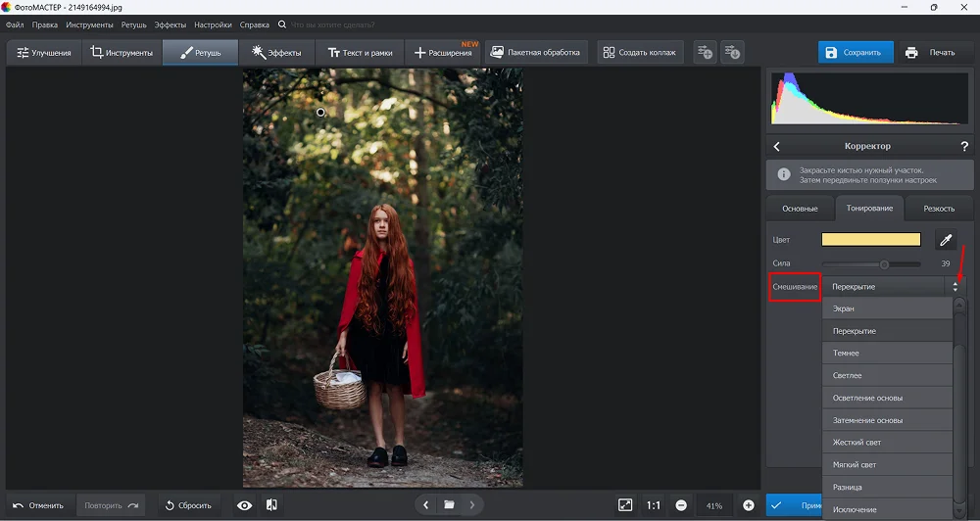Image resolution: width=980 pixels, height=521 pixels.
Task: Open Пакетная обработка
Action: (x=536, y=53)
